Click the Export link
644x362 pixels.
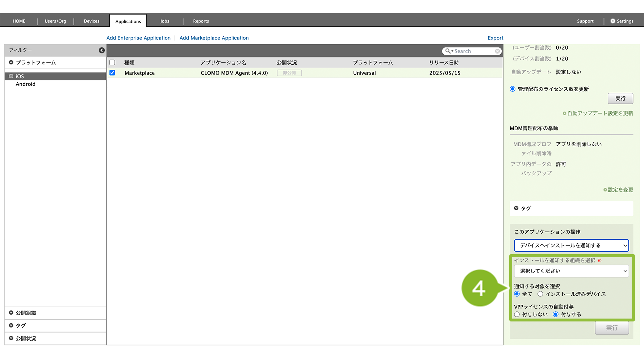point(495,38)
